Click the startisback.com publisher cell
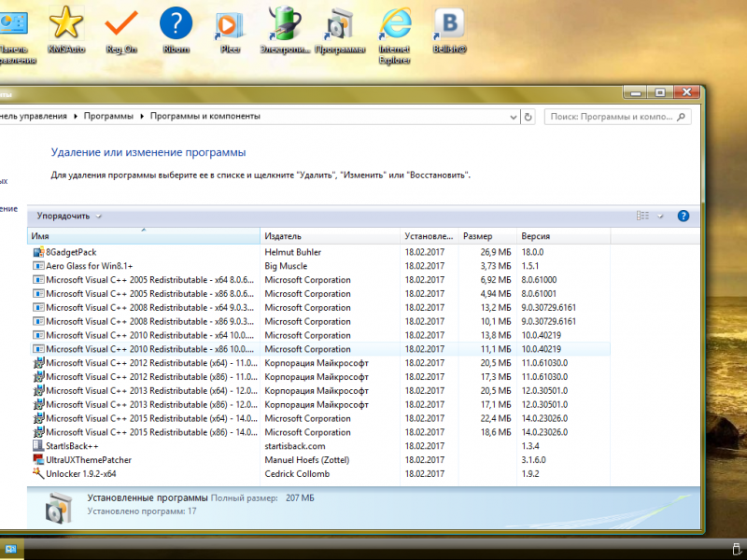 click(295, 446)
